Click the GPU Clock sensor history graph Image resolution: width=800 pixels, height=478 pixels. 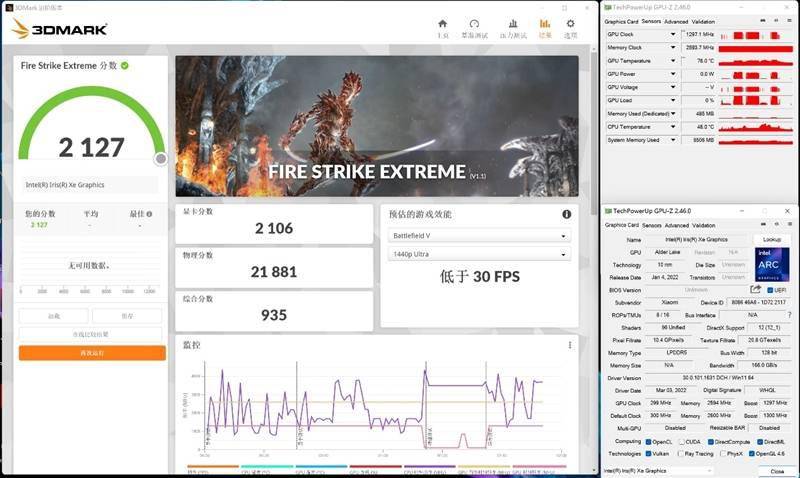[x=756, y=35]
